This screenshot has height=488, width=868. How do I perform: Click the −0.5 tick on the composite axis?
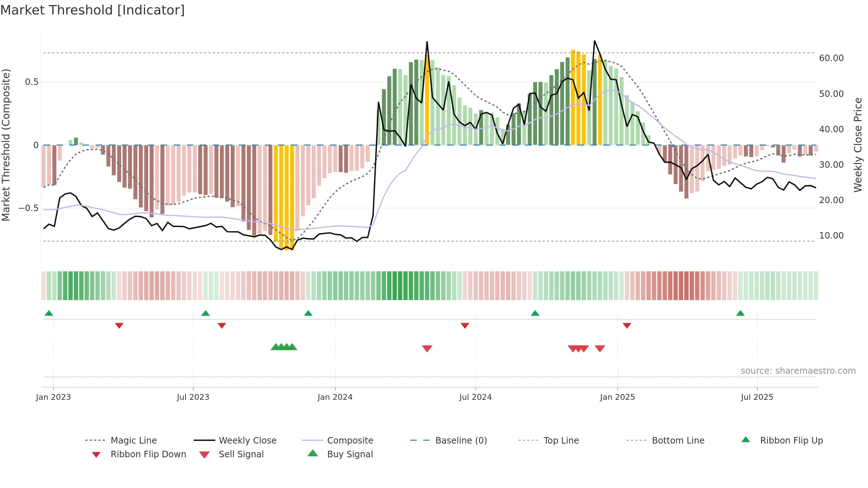pyautogui.click(x=29, y=208)
